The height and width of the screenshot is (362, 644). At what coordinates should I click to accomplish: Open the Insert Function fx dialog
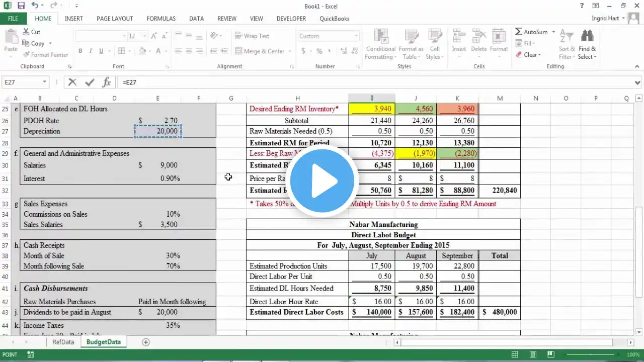[x=107, y=82]
